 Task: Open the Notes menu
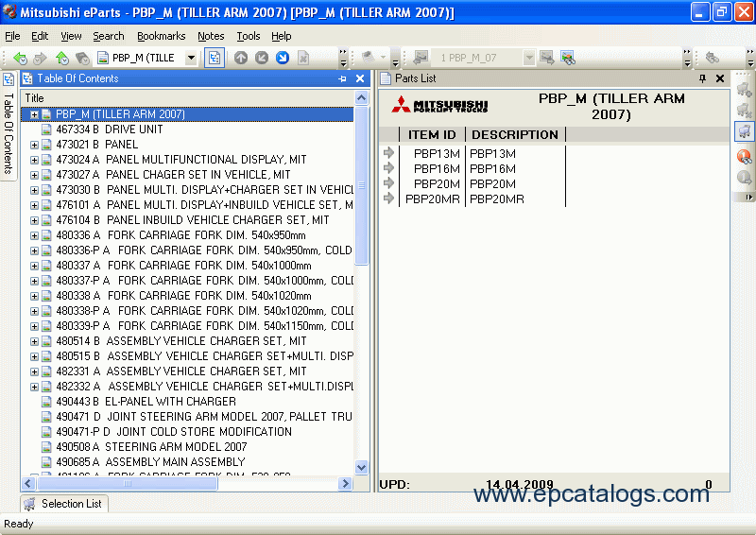[211, 36]
